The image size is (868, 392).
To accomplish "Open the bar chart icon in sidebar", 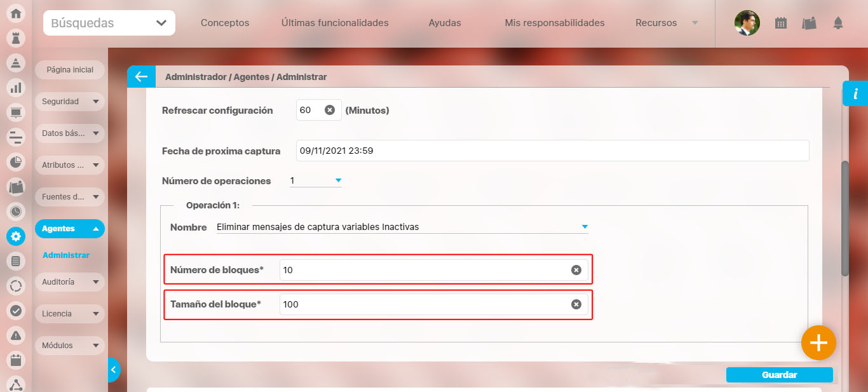I will tap(16, 88).
